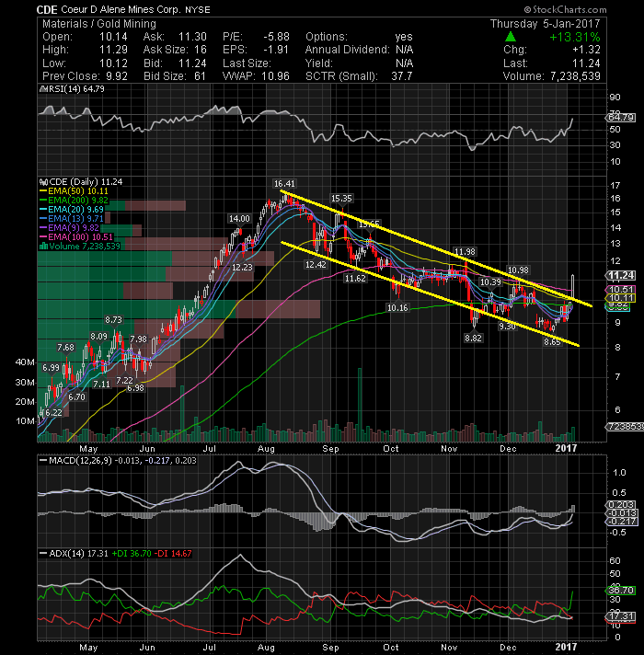Screen dimensions: 644x655
Task: Click the green up-arrow change indicator
Action: 510,37
